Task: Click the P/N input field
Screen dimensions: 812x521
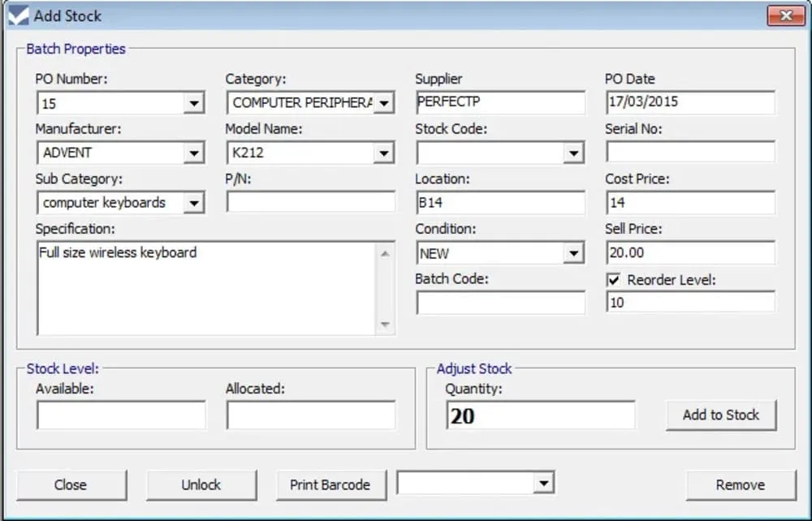Action: click(310, 203)
